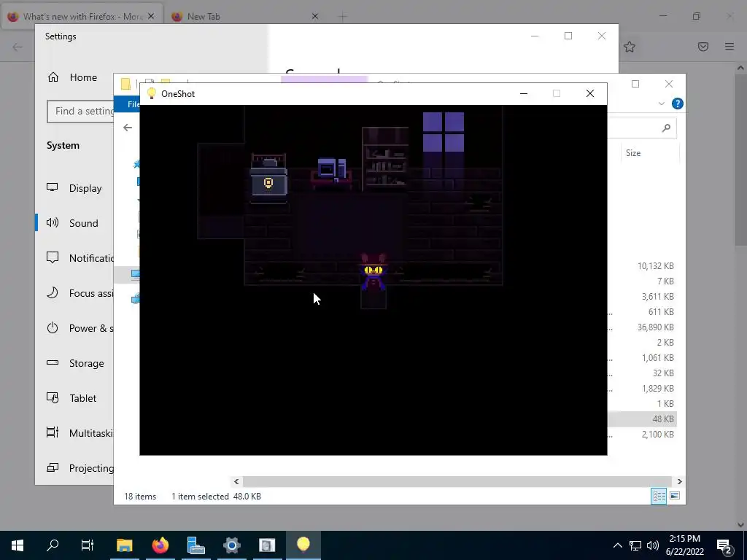This screenshot has width=747, height=560.
Task: Click the computer on the desk in OneShot
Action: (332, 171)
